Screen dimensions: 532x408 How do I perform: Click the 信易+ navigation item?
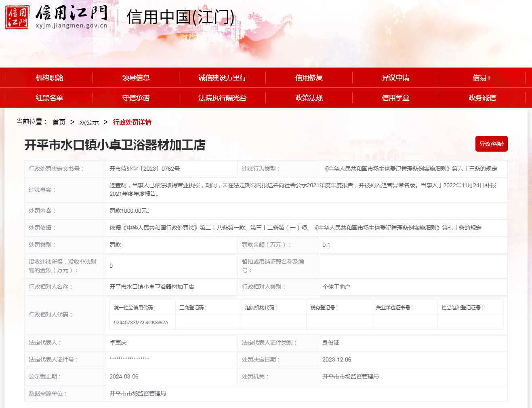482,78
